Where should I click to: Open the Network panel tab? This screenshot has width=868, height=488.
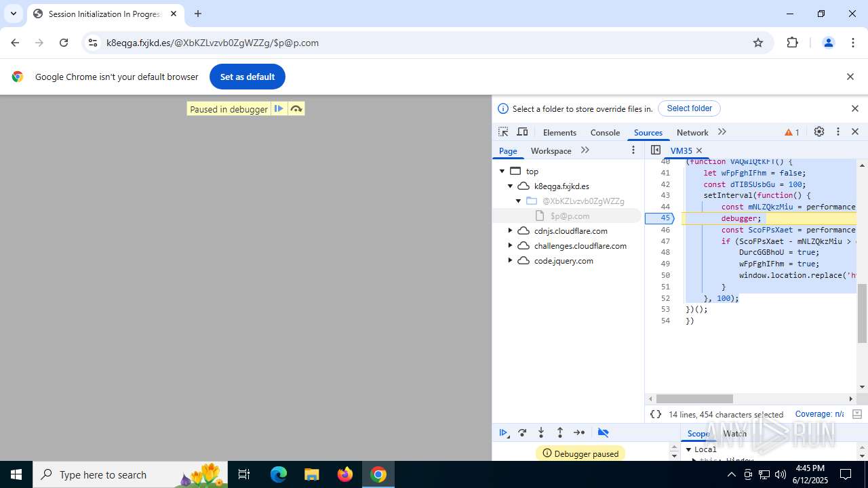692,133
